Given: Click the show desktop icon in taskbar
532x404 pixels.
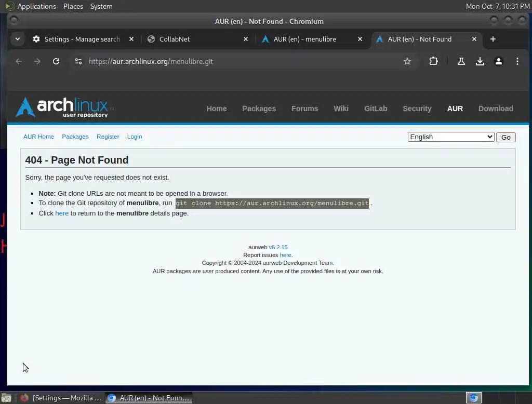Looking at the screenshot, I should 6,398.
